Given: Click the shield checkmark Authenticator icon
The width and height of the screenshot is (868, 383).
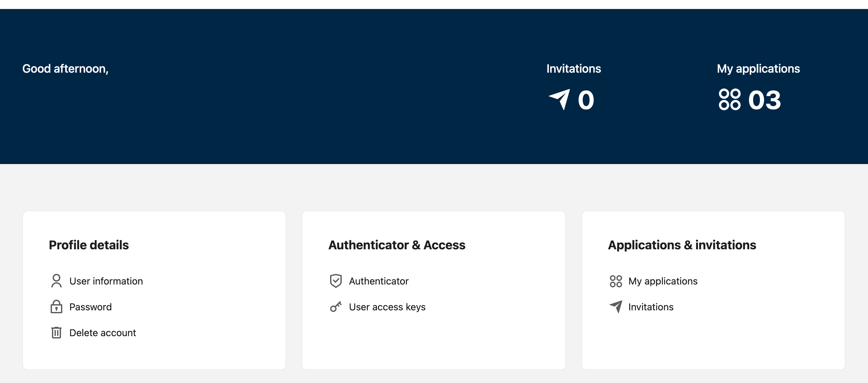Looking at the screenshot, I should [336, 281].
